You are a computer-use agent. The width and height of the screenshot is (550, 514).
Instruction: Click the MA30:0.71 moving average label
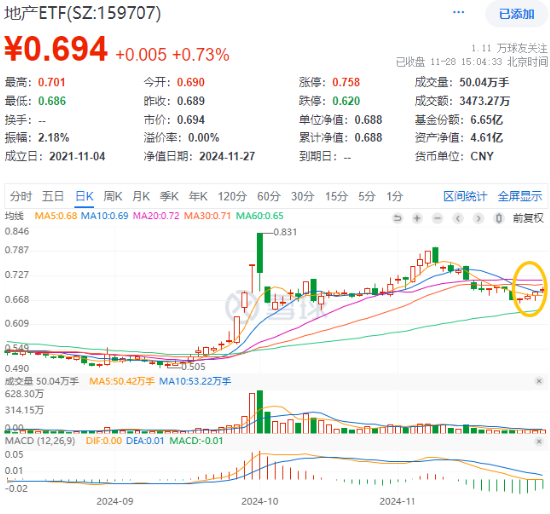pos(207,216)
